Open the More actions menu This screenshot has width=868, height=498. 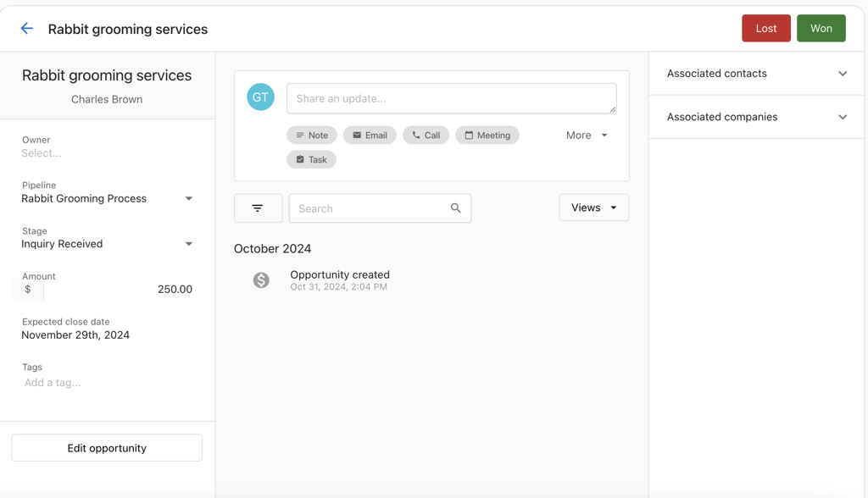click(587, 135)
